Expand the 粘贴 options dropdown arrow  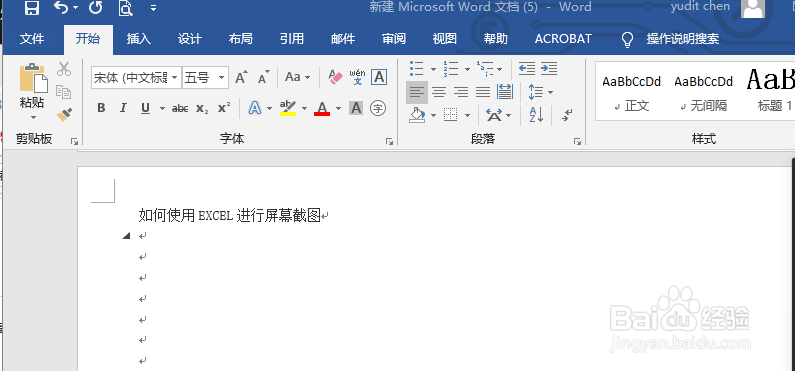coord(33,118)
